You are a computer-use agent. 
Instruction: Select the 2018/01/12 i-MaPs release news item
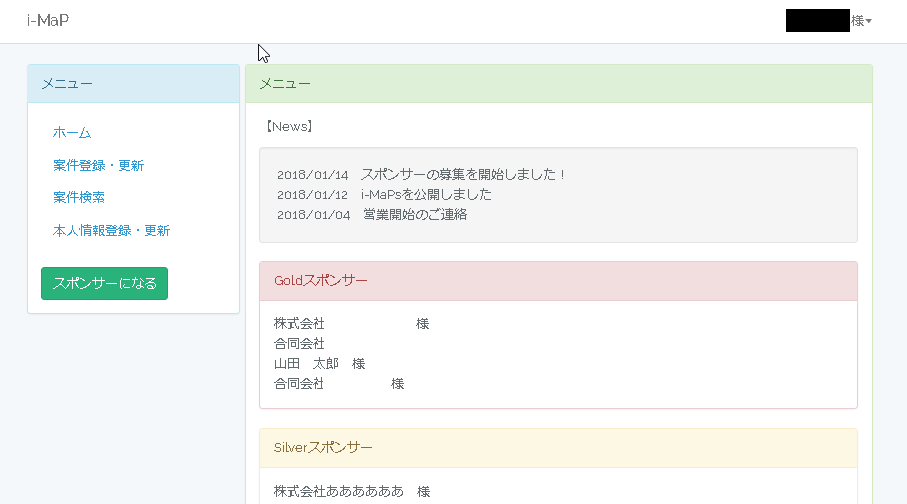tap(384, 195)
